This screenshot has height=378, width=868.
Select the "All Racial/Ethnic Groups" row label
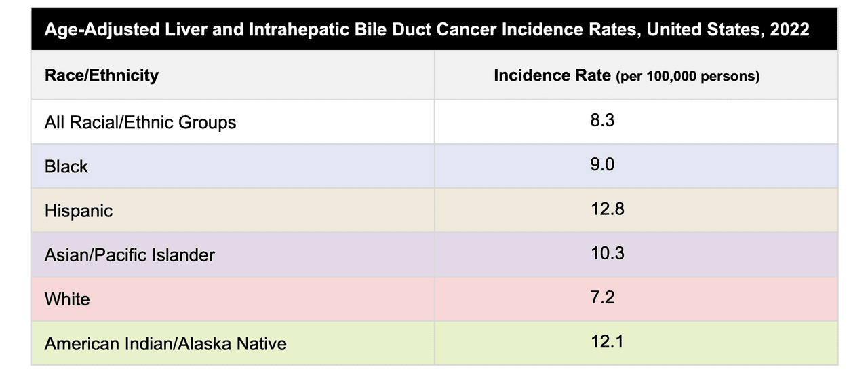click(x=140, y=122)
